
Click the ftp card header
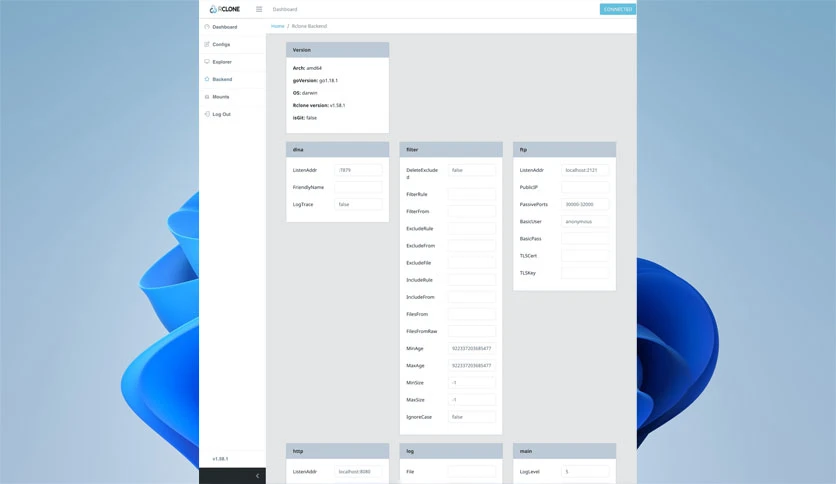[x=565, y=149]
